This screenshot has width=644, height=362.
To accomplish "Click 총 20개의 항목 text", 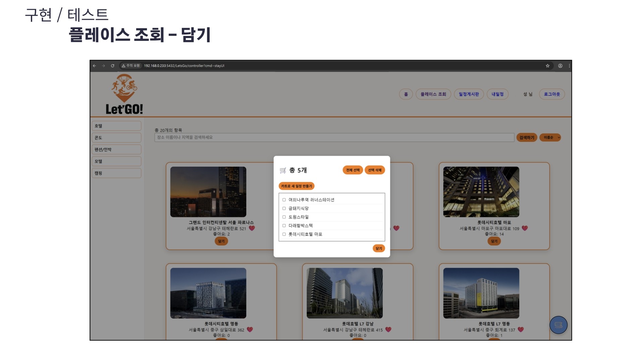I will [x=168, y=130].
